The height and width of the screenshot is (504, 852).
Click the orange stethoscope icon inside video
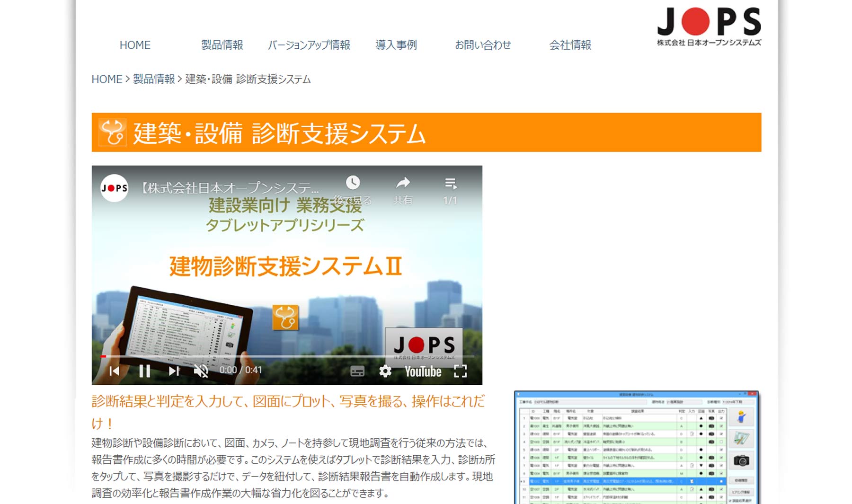coord(285,317)
